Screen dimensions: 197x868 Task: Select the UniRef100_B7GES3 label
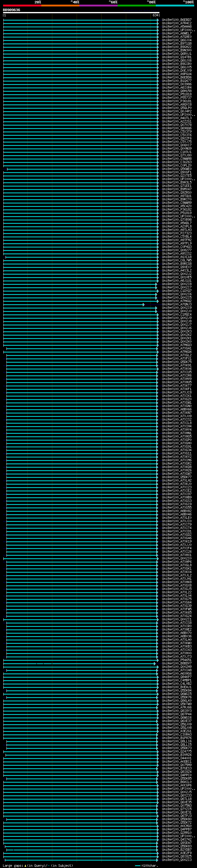point(176,769)
